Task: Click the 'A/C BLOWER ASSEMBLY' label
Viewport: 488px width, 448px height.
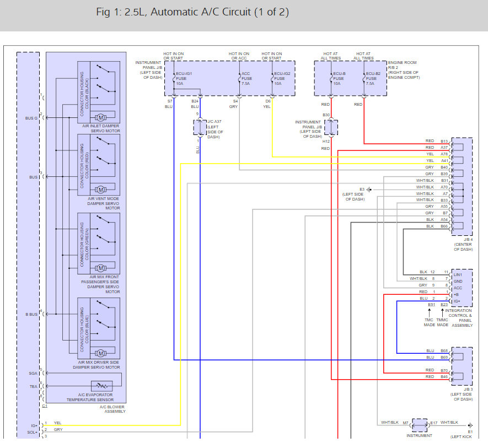Action: 112,409
